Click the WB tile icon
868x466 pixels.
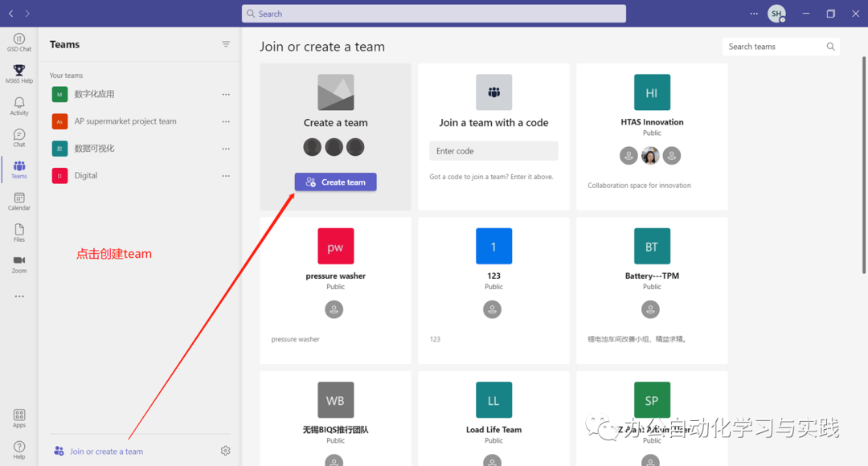click(335, 400)
